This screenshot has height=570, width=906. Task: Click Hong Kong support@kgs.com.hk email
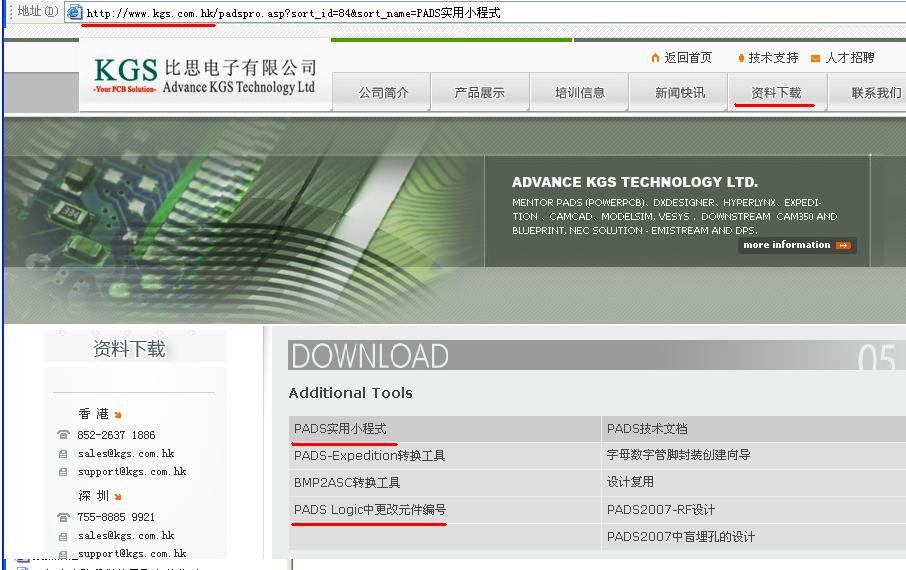[132, 472]
